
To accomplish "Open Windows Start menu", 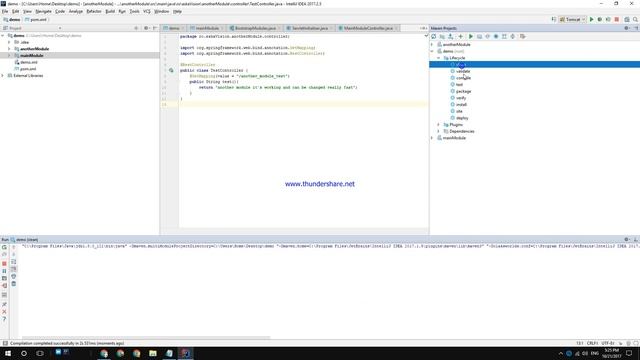I will [x=8, y=353].
